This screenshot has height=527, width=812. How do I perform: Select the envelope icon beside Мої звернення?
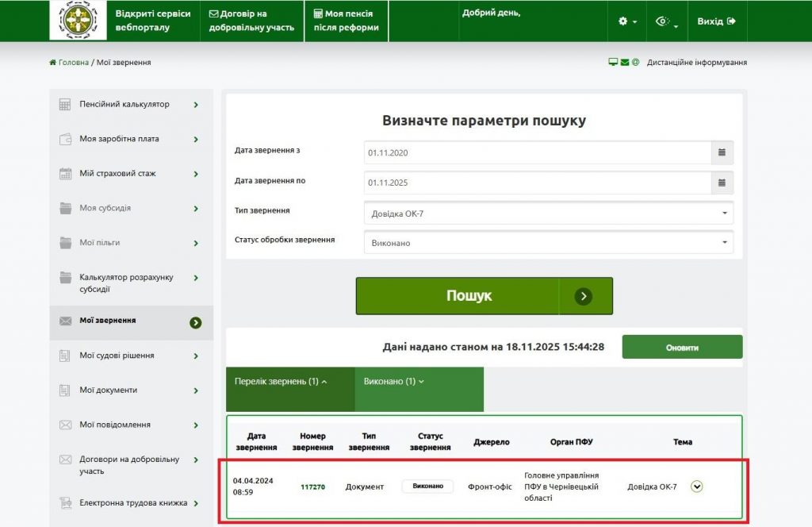67,322
